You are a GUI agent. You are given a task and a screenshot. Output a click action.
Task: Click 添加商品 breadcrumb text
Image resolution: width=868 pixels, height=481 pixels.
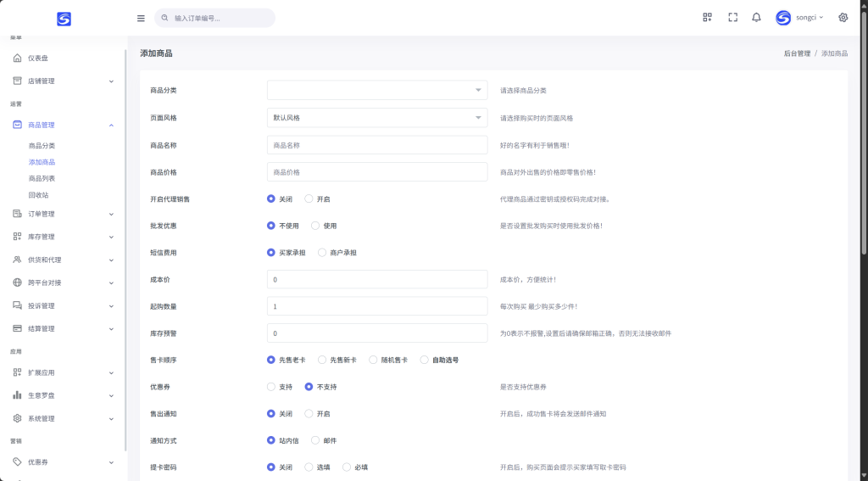coord(834,53)
